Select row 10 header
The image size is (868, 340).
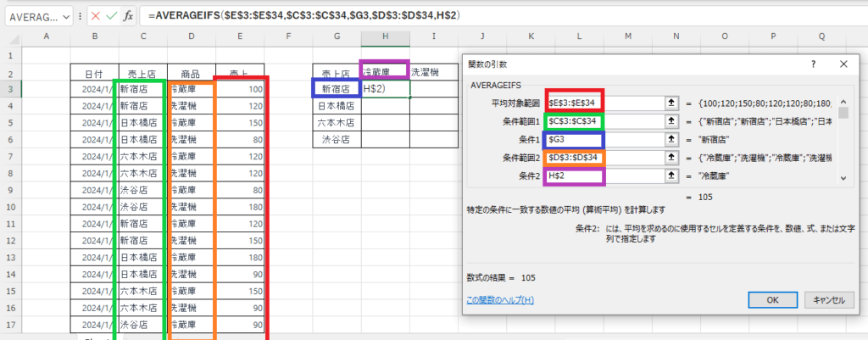click(x=10, y=207)
